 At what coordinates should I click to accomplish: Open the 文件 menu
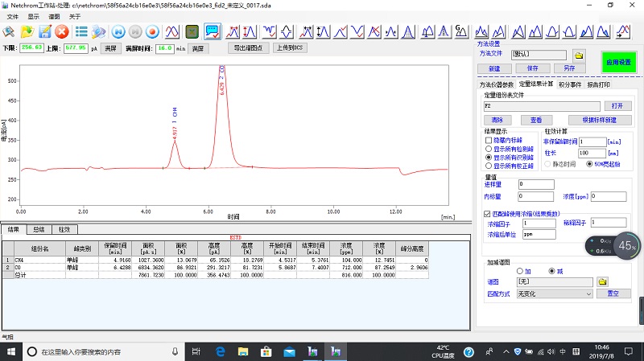coord(13,17)
